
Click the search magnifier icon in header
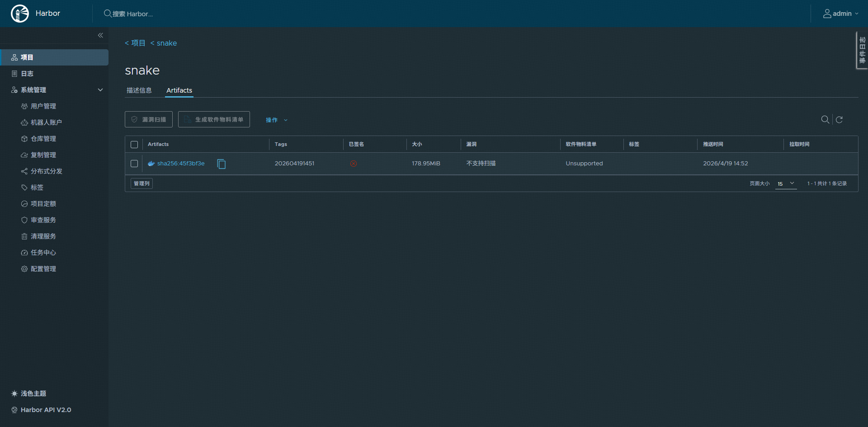tap(108, 14)
